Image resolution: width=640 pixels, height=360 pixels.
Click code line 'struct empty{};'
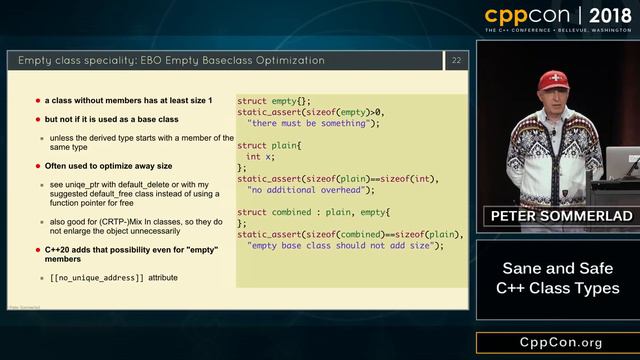pyautogui.click(x=274, y=101)
